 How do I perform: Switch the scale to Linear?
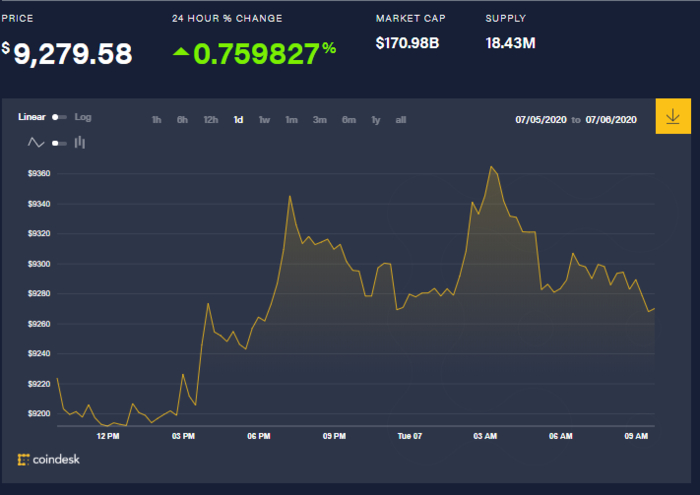point(32,117)
